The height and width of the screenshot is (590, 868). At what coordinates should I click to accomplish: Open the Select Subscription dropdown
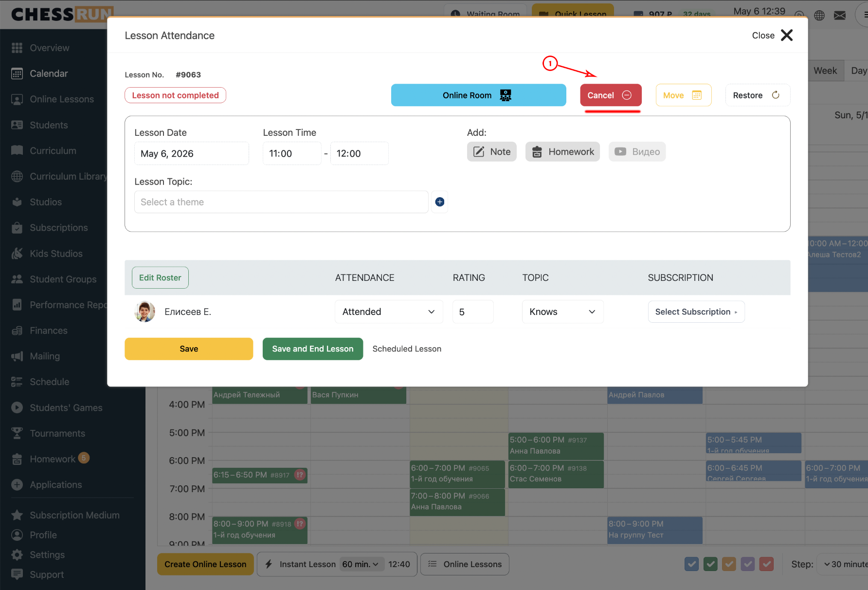696,312
